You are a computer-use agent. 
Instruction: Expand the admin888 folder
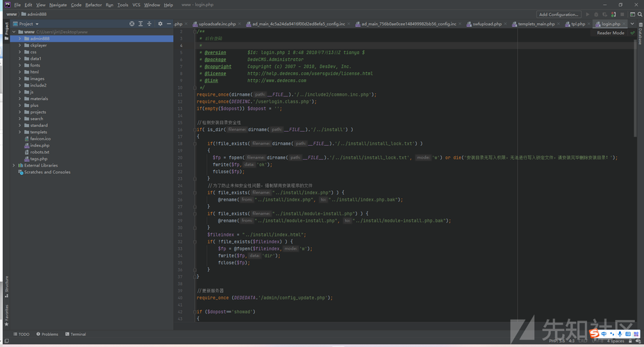(19, 39)
